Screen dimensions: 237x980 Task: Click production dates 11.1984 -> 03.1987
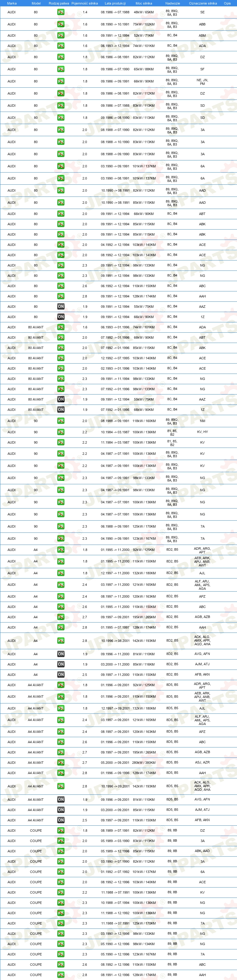click(115, 442)
